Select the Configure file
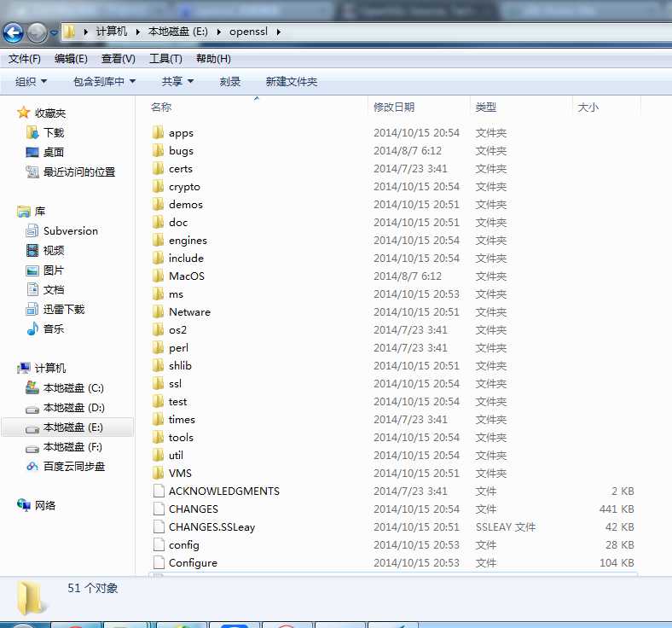Screen dimensions: 672x628 click(185, 563)
